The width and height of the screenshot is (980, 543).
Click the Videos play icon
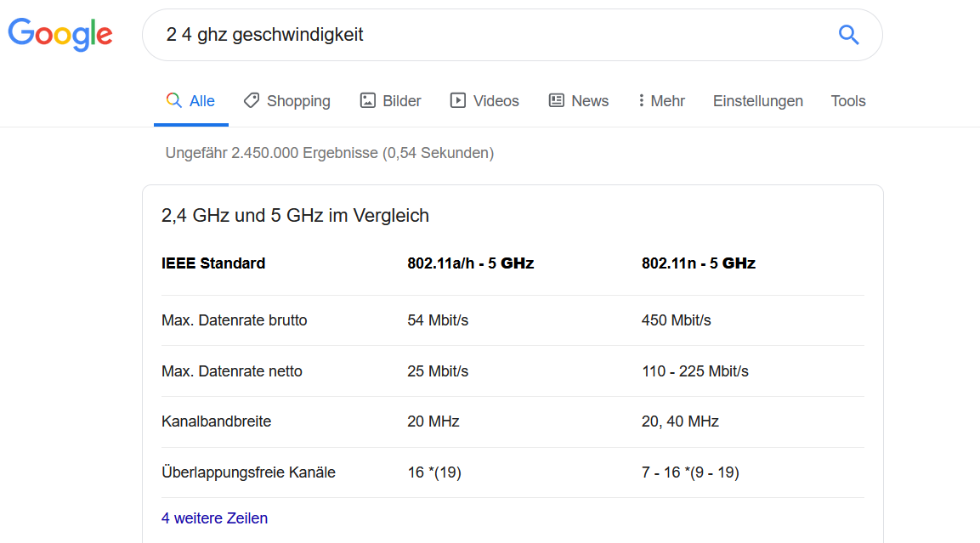[458, 100]
